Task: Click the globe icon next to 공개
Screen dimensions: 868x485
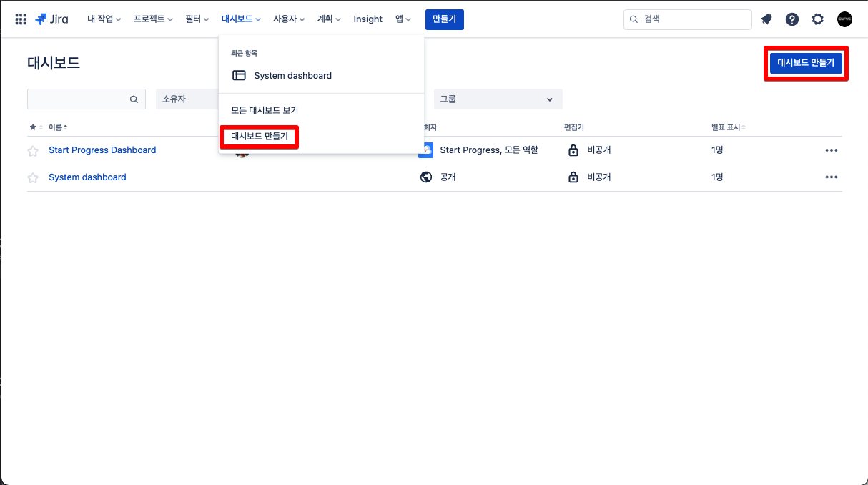Action: 426,177
